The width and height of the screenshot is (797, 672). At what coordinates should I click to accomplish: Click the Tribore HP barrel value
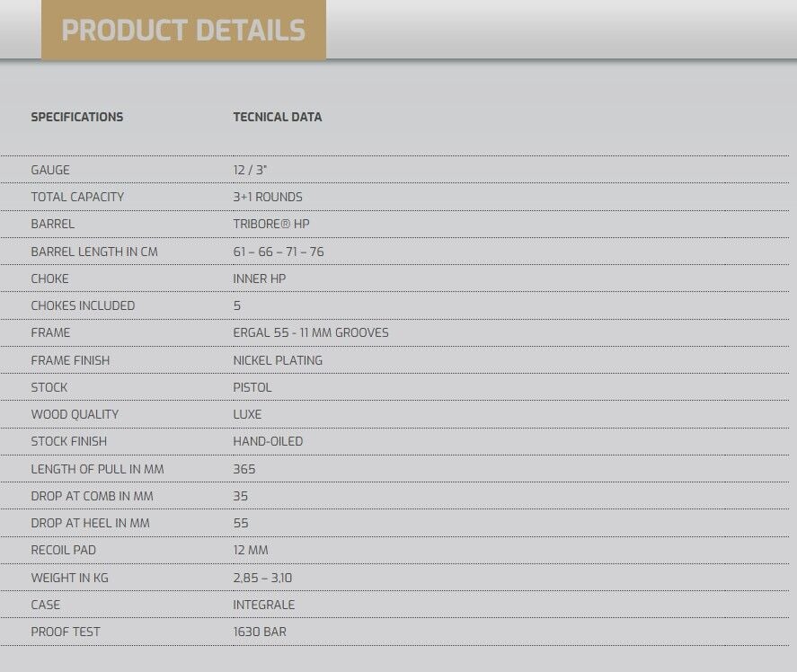click(271, 224)
